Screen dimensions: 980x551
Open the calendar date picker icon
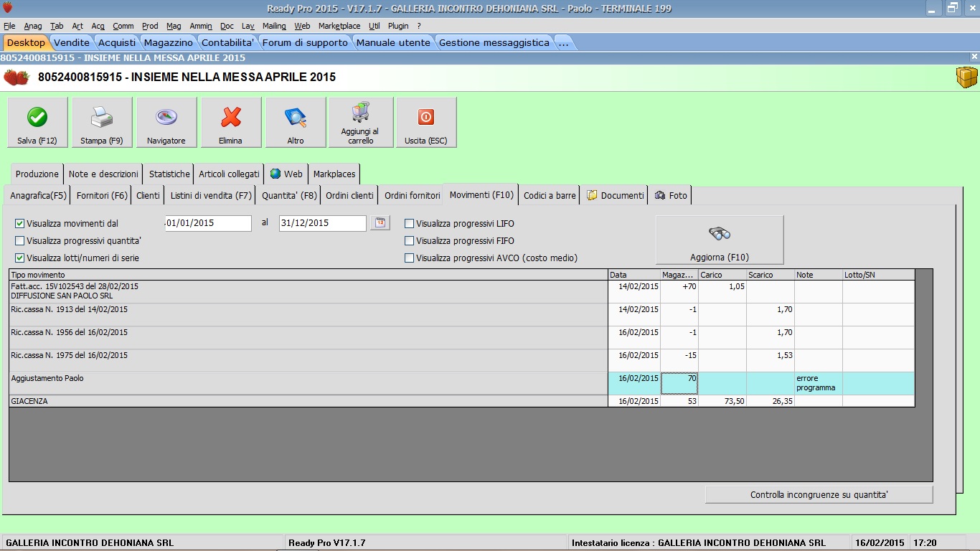380,223
